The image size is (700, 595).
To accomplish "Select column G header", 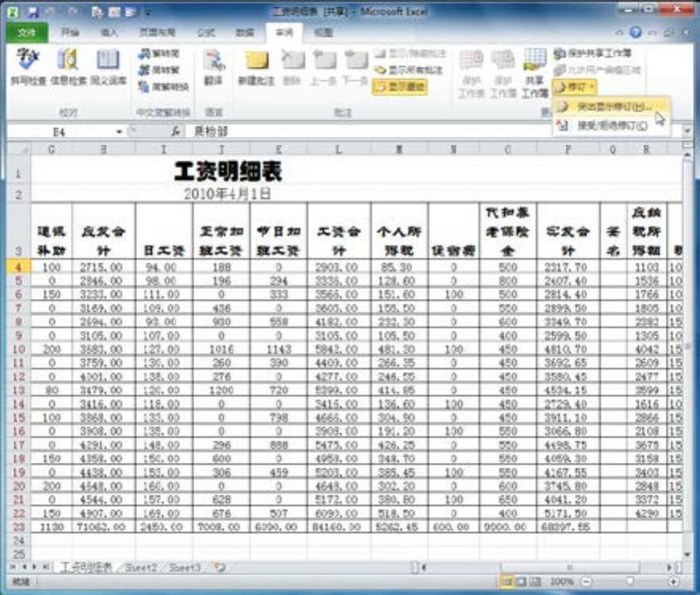I will coord(51,150).
